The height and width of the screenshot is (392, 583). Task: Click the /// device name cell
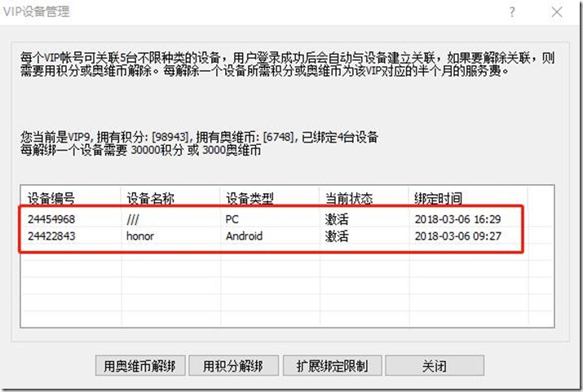click(x=135, y=219)
